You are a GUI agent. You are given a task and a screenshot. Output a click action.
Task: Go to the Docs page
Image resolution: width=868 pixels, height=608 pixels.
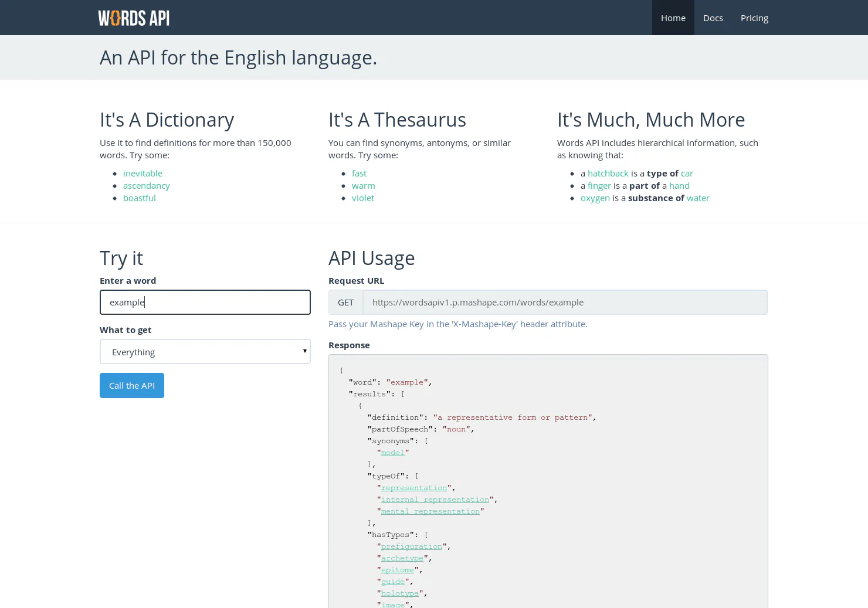coord(713,18)
